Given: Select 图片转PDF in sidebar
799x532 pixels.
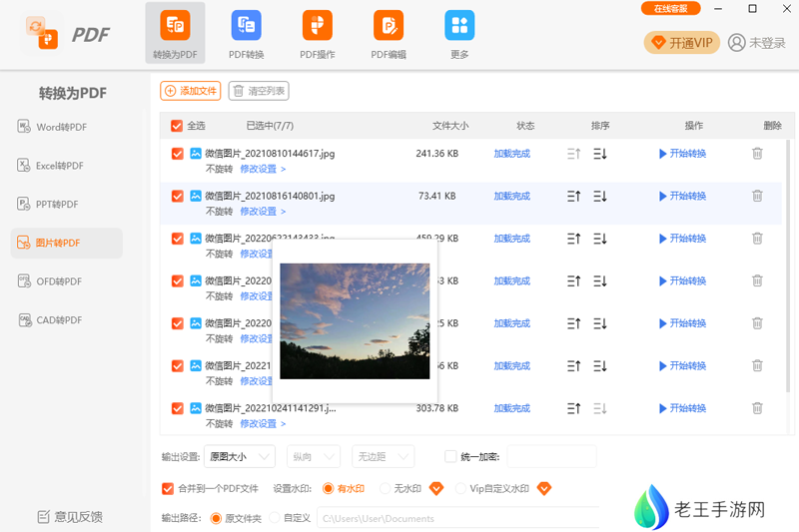Looking at the screenshot, I should pos(66,243).
